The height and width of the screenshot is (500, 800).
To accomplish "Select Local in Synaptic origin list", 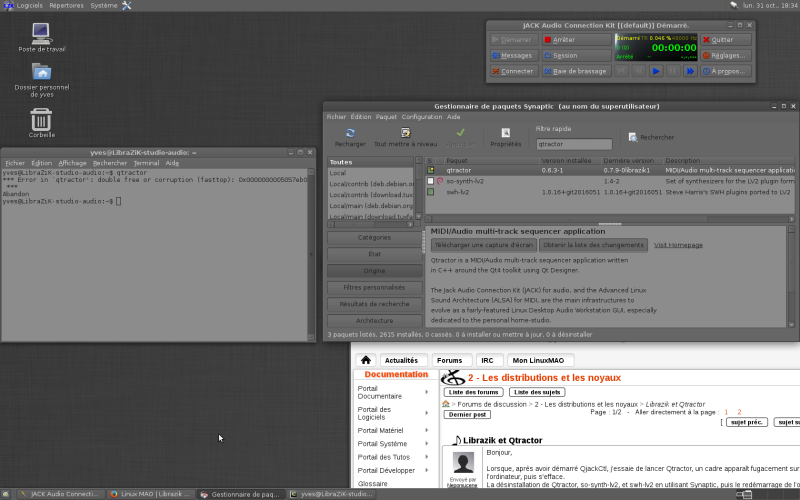I will click(370, 173).
